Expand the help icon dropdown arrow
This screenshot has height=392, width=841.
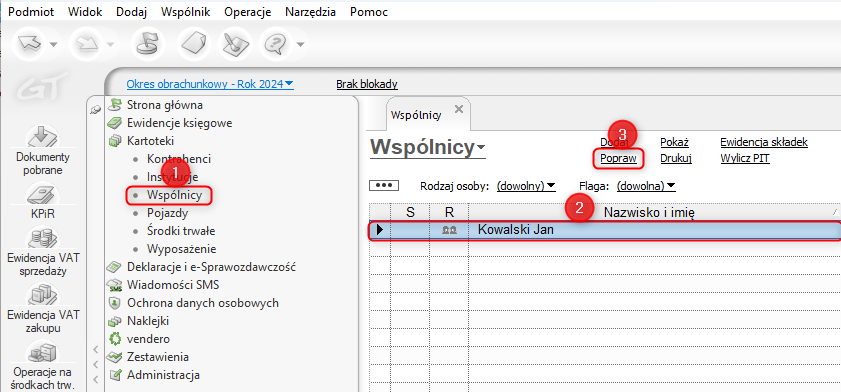(x=300, y=45)
